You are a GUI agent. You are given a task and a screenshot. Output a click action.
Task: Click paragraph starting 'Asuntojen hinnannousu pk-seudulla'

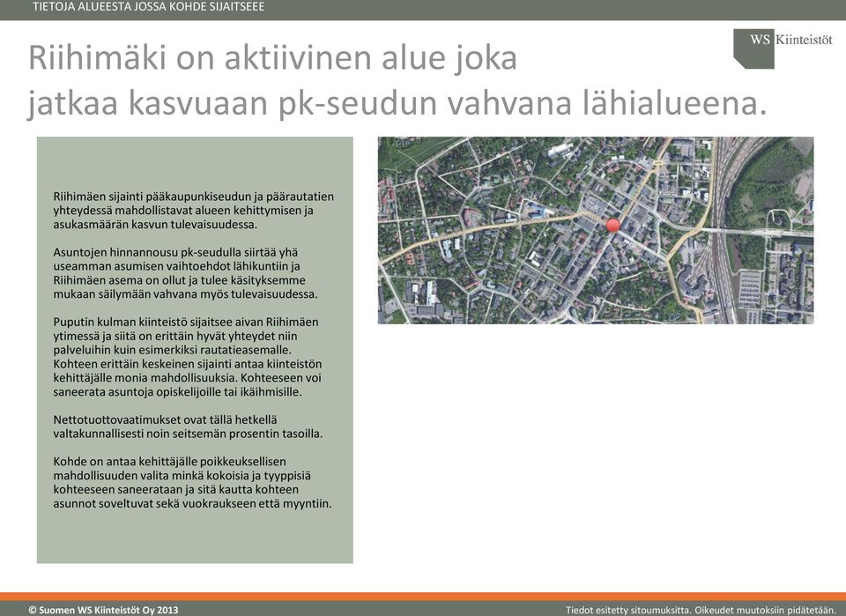186,273
